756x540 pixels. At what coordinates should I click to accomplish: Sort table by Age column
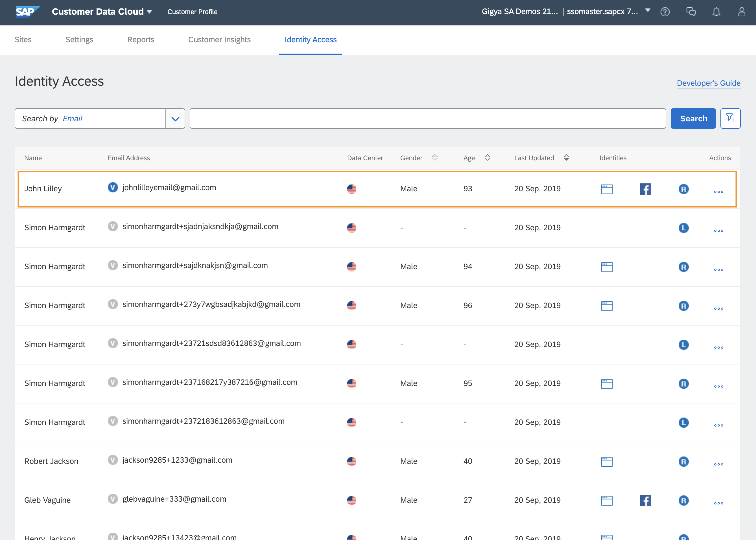click(487, 158)
